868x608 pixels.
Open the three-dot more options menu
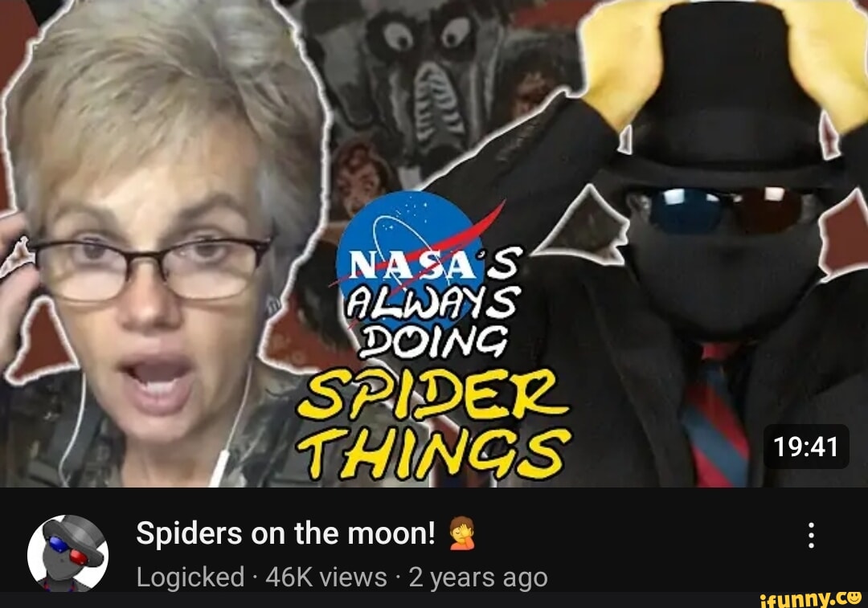coord(811,535)
